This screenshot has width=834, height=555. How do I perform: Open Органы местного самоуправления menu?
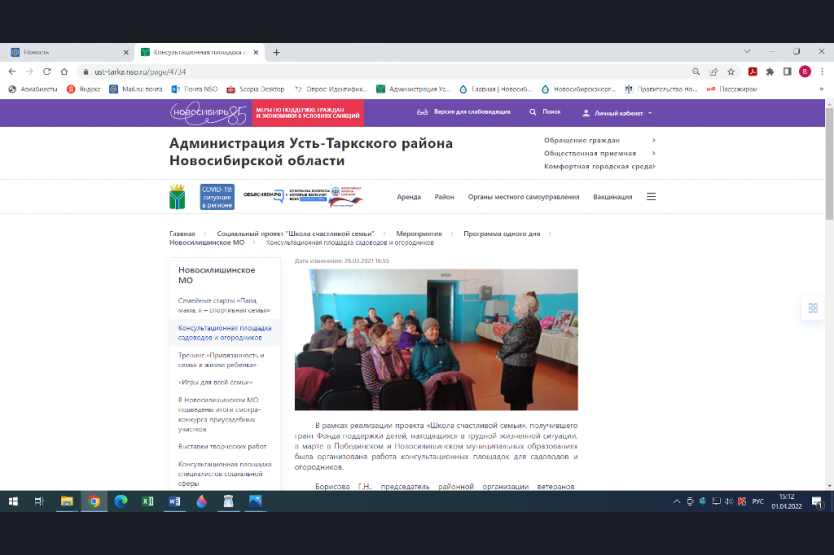pyautogui.click(x=523, y=196)
